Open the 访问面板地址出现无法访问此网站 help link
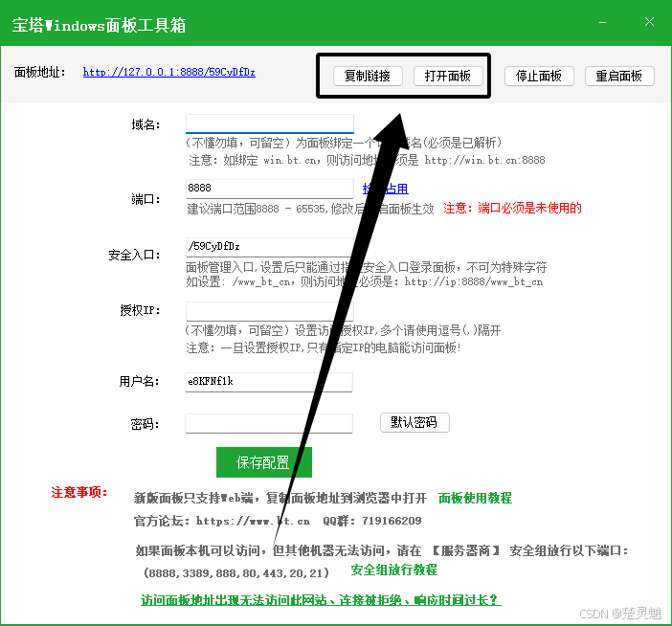Image resolution: width=672 pixels, height=626 pixels. pyautogui.click(x=321, y=600)
